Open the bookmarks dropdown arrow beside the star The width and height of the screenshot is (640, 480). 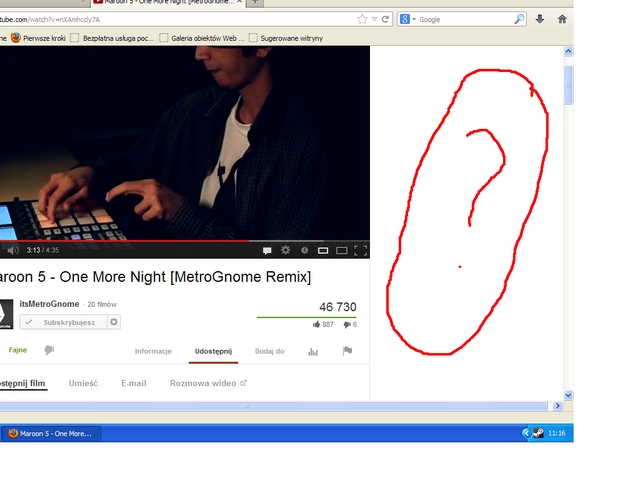pos(374,19)
